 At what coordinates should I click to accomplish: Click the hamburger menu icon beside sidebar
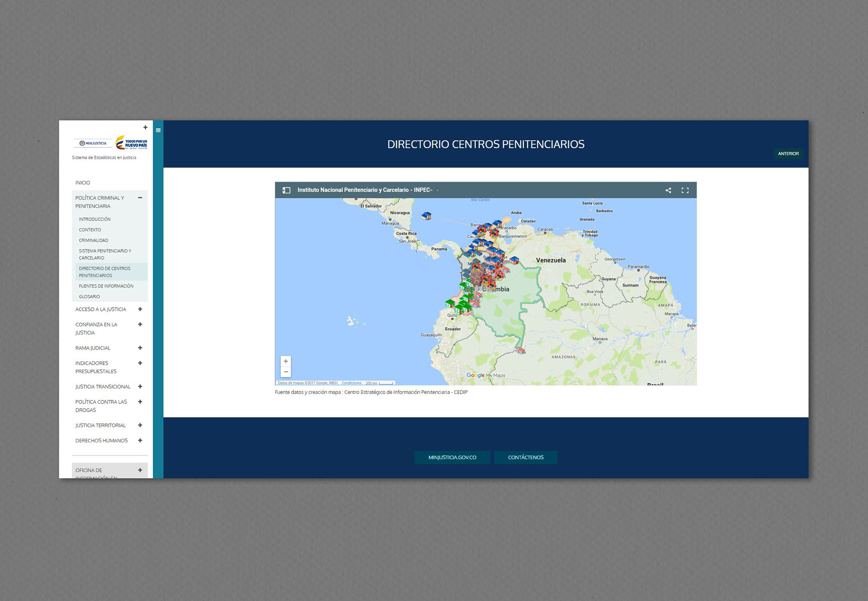158,130
